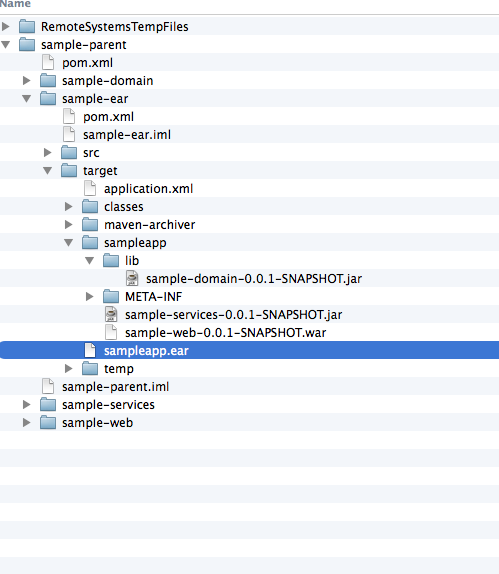Viewport: 499px width, 574px height.
Task: Select the sample-web folder name
Action: [97, 422]
